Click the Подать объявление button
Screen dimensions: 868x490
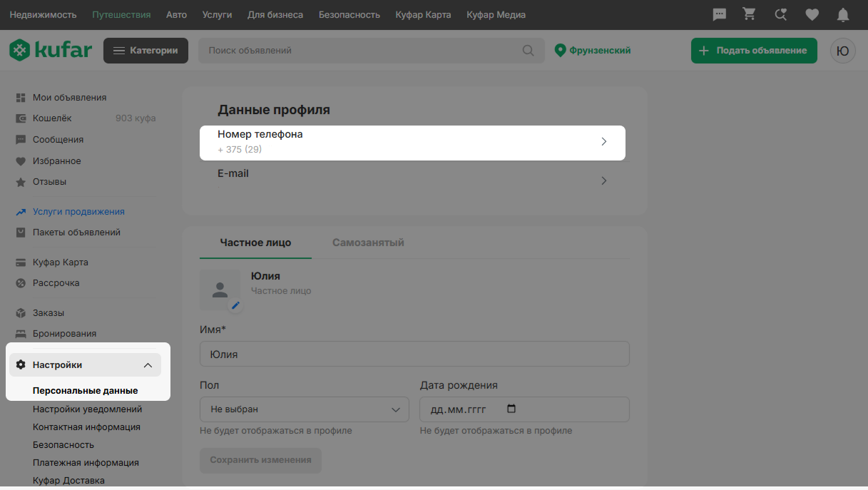tap(753, 51)
